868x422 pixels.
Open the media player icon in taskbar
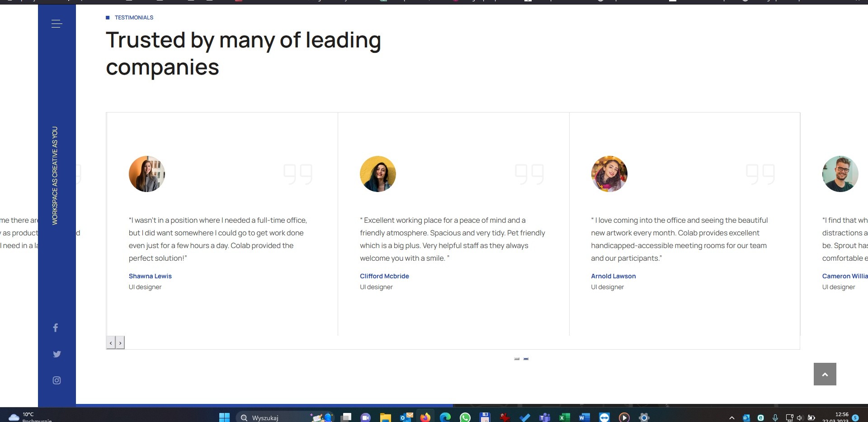pyautogui.click(x=624, y=417)
